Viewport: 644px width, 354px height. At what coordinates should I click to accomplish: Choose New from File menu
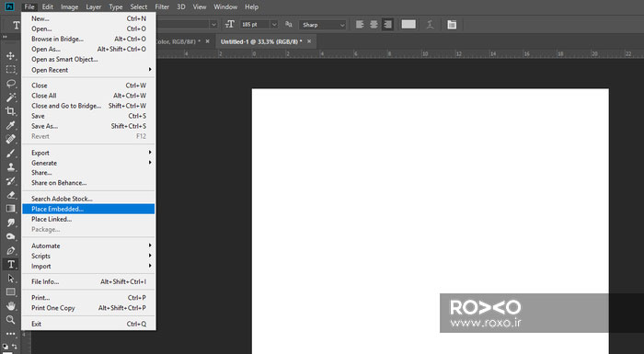(x=88, y=18)
